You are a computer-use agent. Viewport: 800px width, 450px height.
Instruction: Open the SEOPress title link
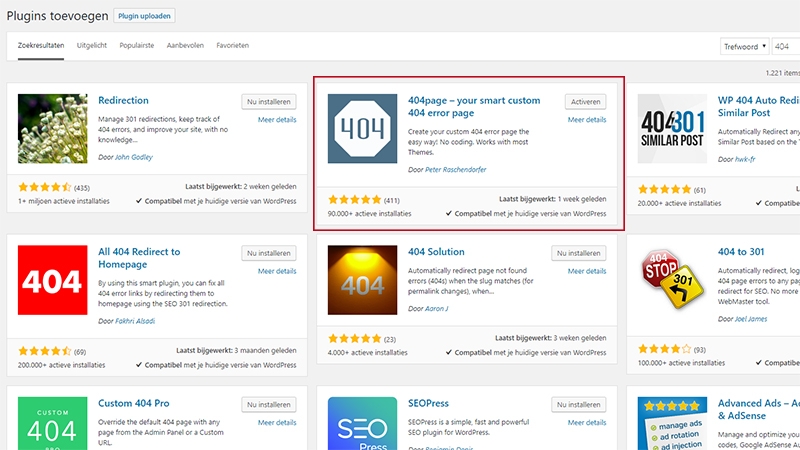pos(428,404)
